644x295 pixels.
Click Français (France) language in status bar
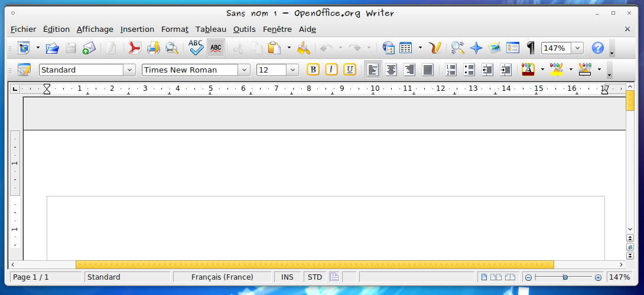tap(222, 277)
